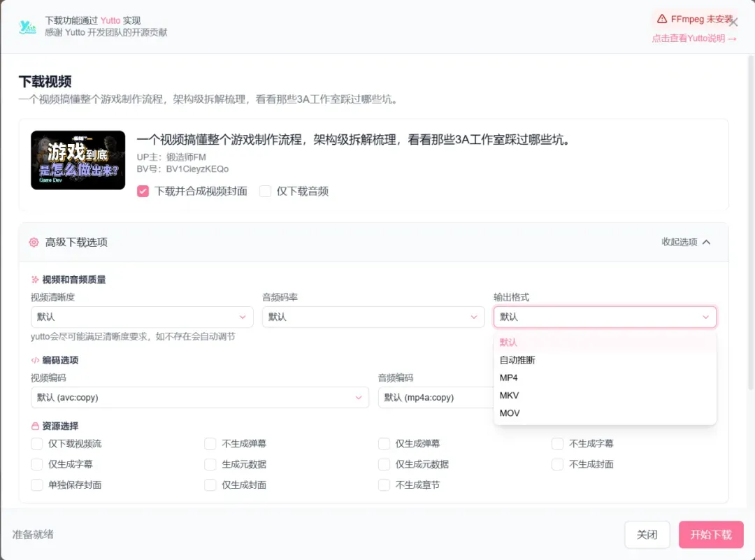Close the download dialog with X
Viewport: 755px width, 560px height.
pos(733,22)
